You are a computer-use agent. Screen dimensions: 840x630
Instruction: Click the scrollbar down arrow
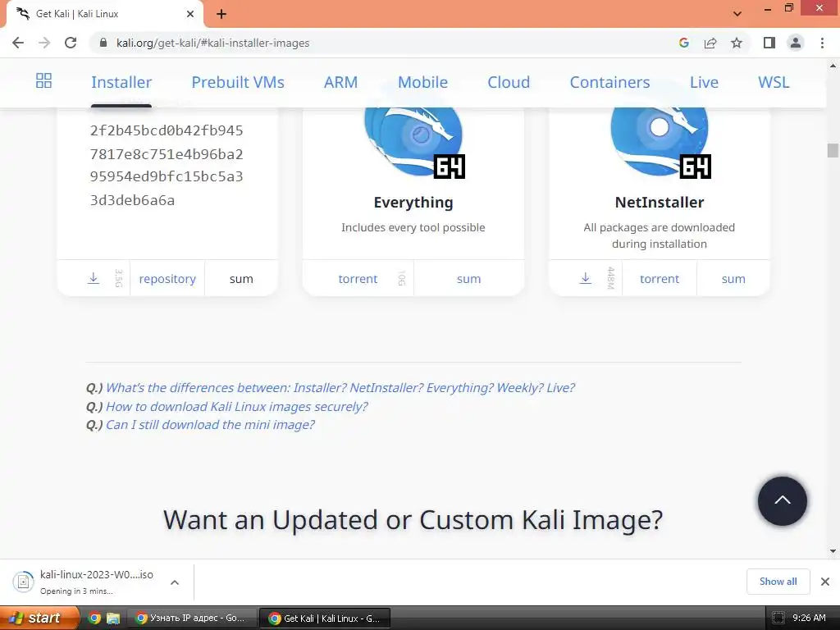tap(833, 551)
